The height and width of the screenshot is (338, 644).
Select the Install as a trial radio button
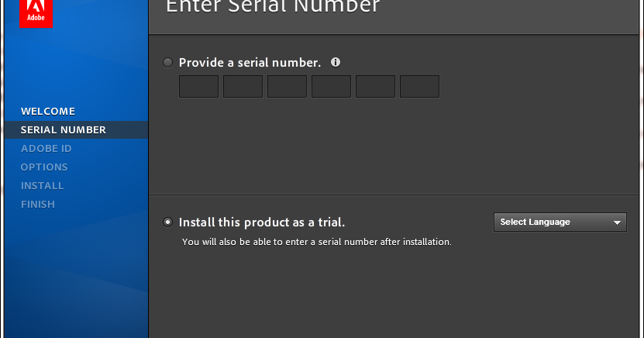pos(167,222)
